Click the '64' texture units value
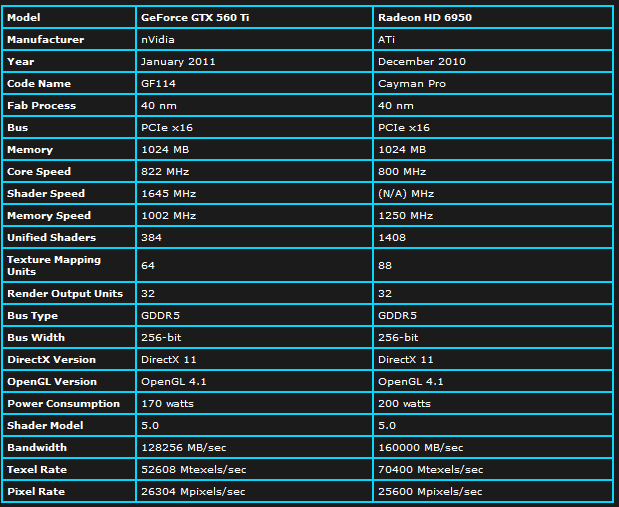619x507 pixels. tap(148, 265)
